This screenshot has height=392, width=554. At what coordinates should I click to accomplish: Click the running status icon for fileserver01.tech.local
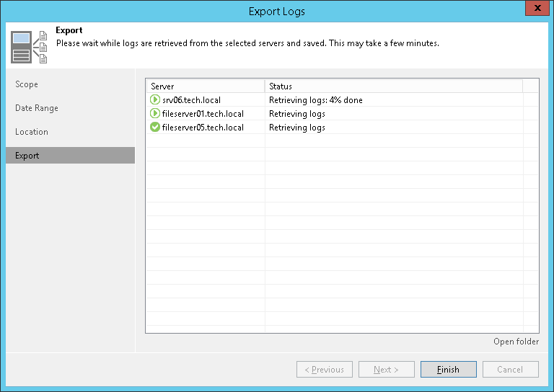[155, 114]
